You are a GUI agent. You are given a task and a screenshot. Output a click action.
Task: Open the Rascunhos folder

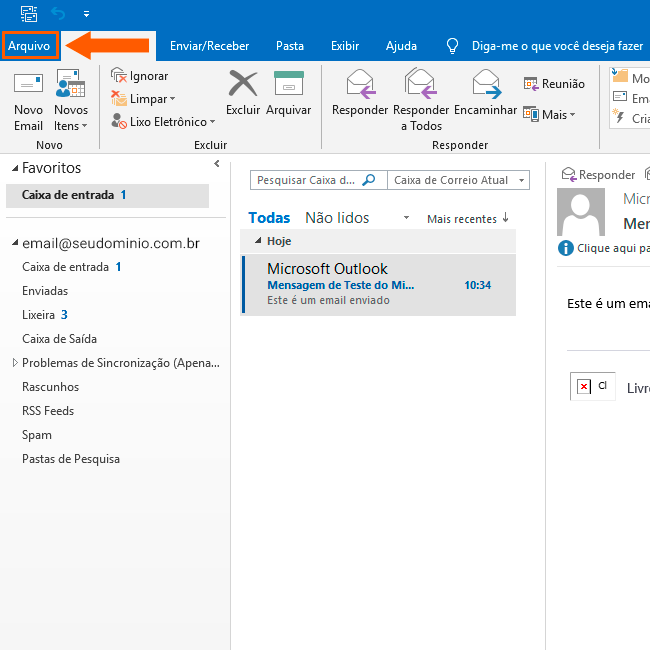(x=50, y=387)
